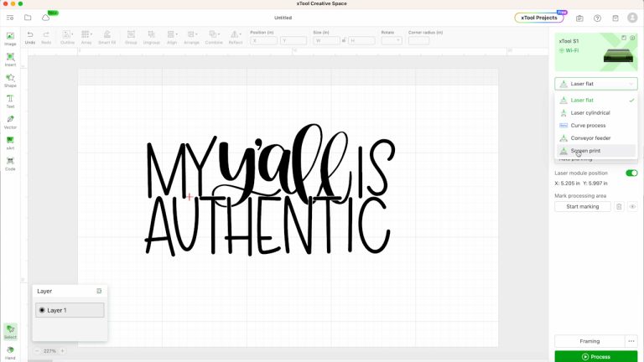644x362 pixels.
Task: Open the Rotate dropdown
Action: 391,40
